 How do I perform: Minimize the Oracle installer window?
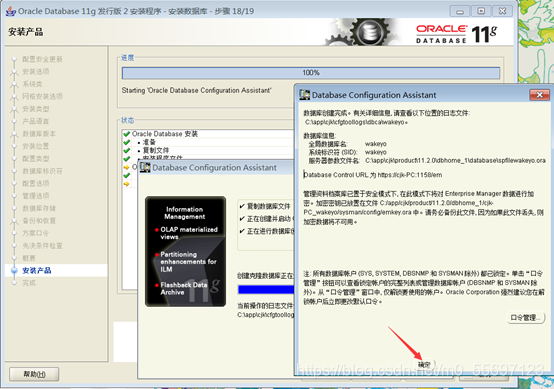(460, 11)
